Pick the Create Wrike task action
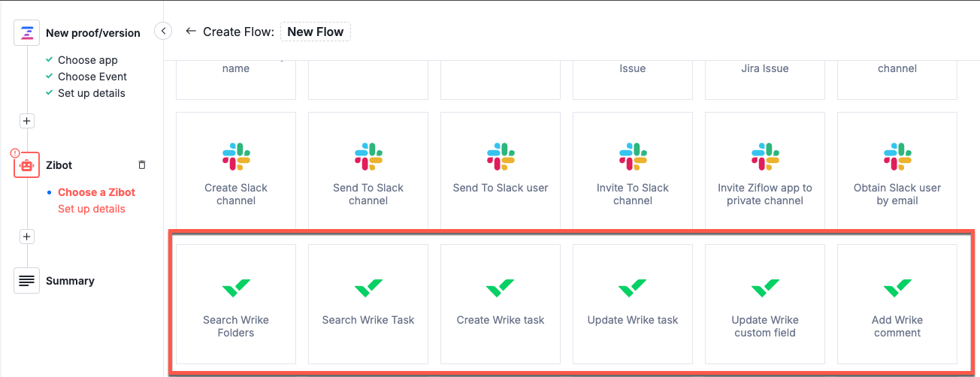The width and height of the screenshot is (980, 377). coord(501,304)
